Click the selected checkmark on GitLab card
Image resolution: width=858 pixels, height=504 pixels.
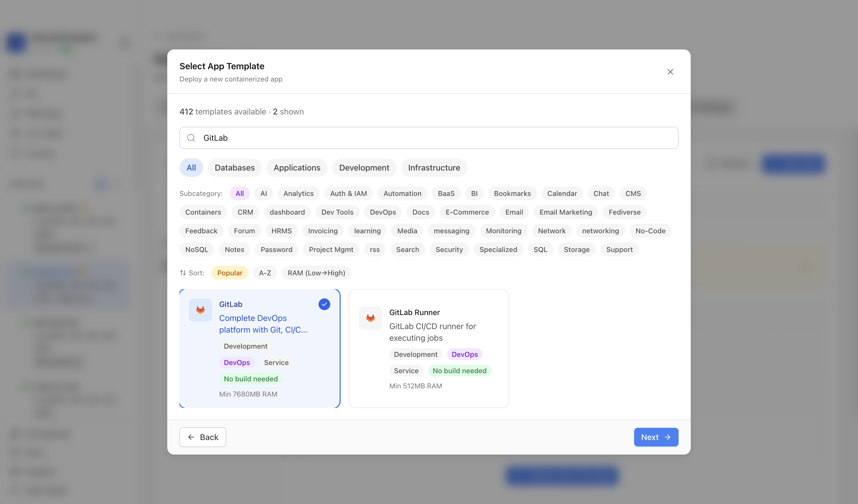click(x=324, y=304)
